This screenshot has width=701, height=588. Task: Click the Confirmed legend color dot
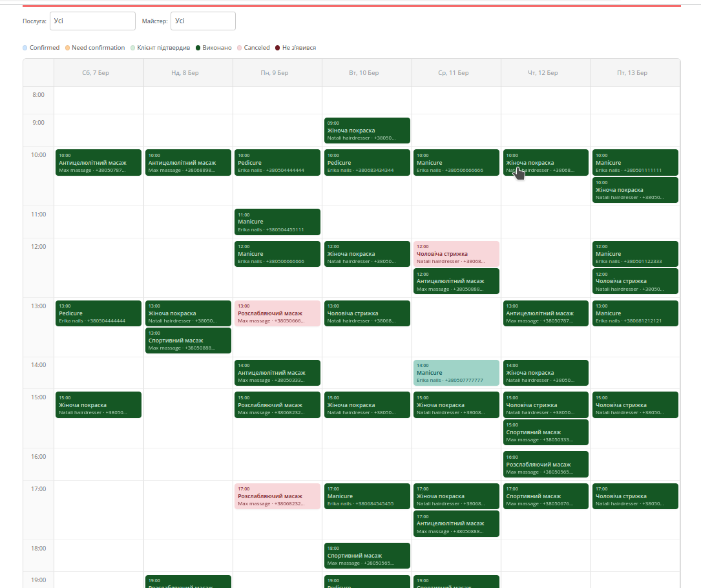[x=25, y=48]
